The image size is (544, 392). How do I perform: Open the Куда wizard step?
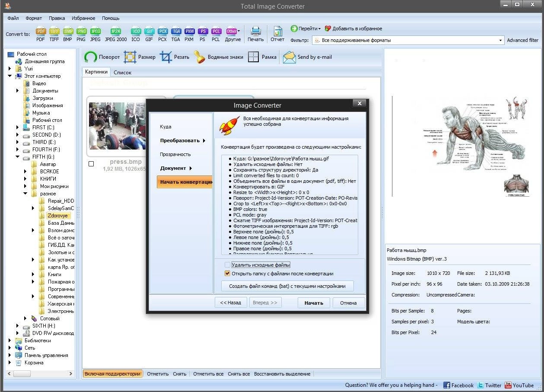[165, 127]
